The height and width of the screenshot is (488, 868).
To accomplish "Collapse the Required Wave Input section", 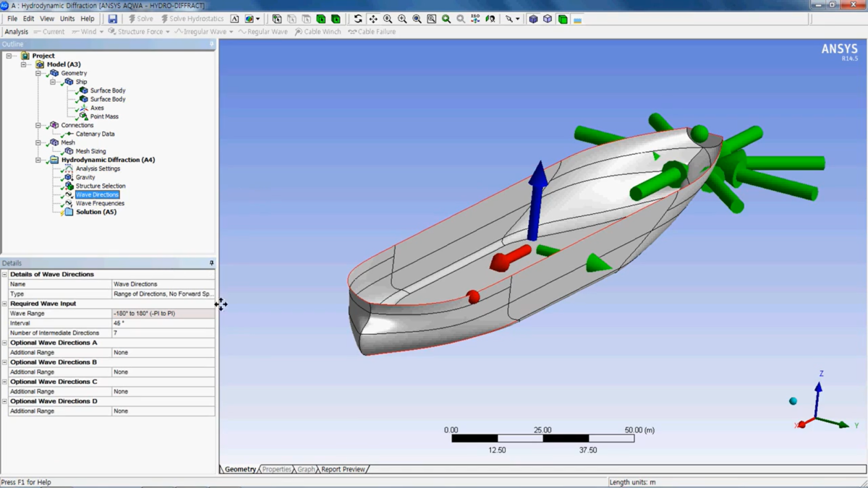I will coord(4,304).
